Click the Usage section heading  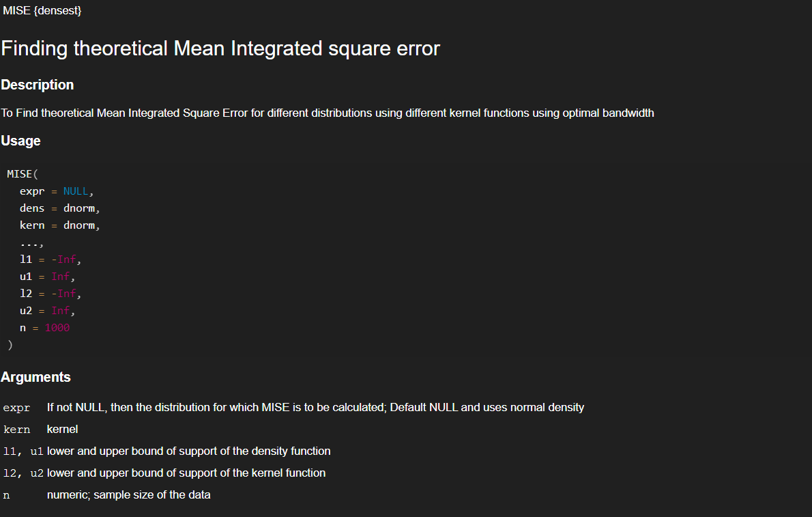pos(20,141)
